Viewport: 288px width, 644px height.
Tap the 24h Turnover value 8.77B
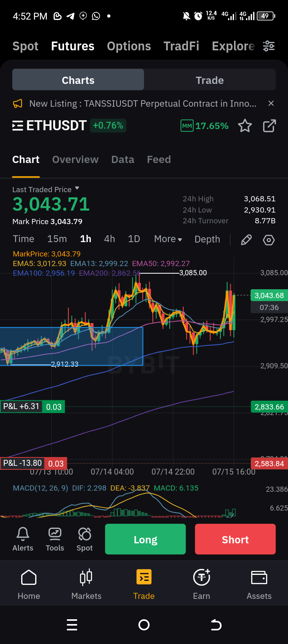(x=265, y=221)
